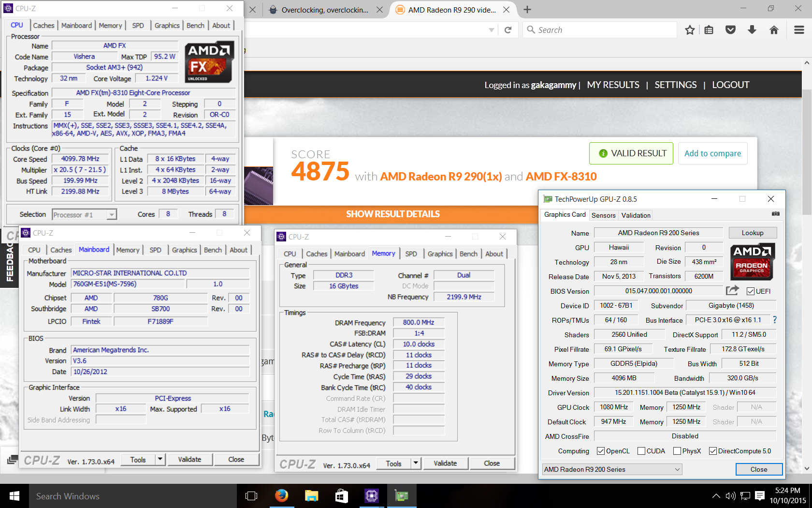Screen dimensions: 812x508
Task: Close the Overclocking tab
Action: pos(380,10)
